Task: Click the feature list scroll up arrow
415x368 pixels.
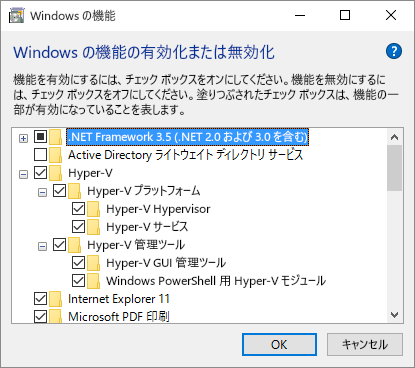Action: point(395,137)
